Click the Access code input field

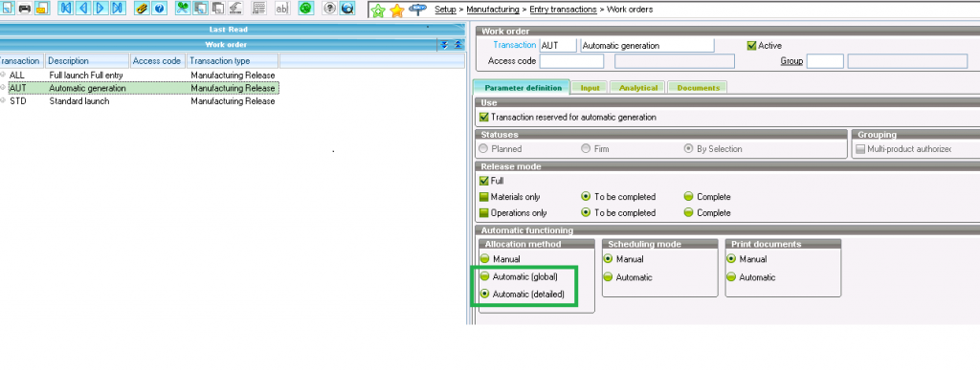pos(572,61)
